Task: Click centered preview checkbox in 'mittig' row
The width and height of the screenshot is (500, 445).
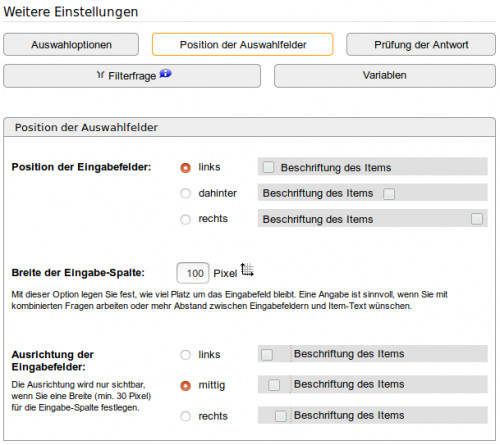Action: point(274,385)
